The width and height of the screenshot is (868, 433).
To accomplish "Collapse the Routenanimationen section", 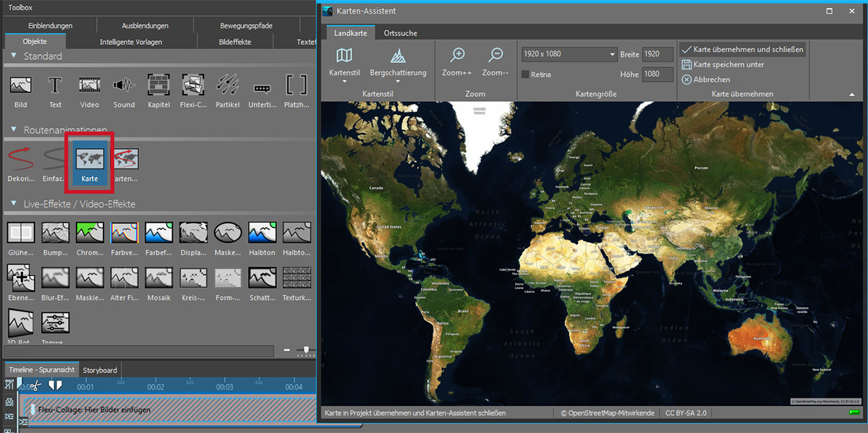I will [14, 129].
